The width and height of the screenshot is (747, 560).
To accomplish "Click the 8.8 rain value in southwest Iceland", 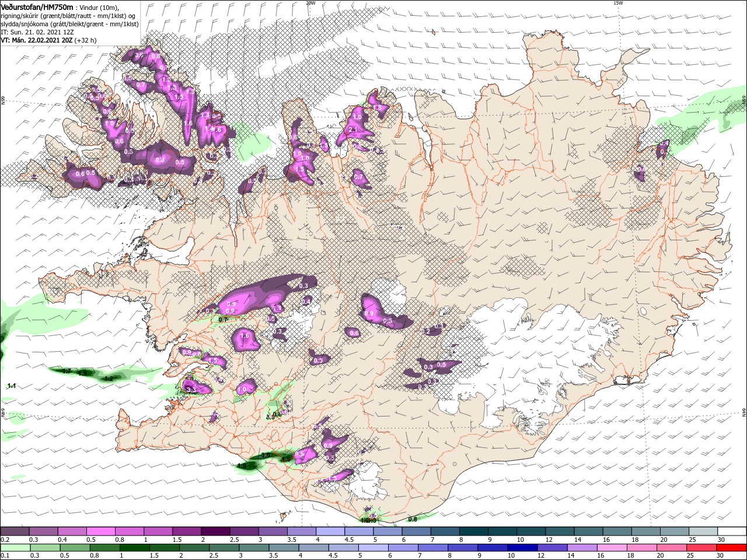I will pyautogui.click(x=270, y=417).
